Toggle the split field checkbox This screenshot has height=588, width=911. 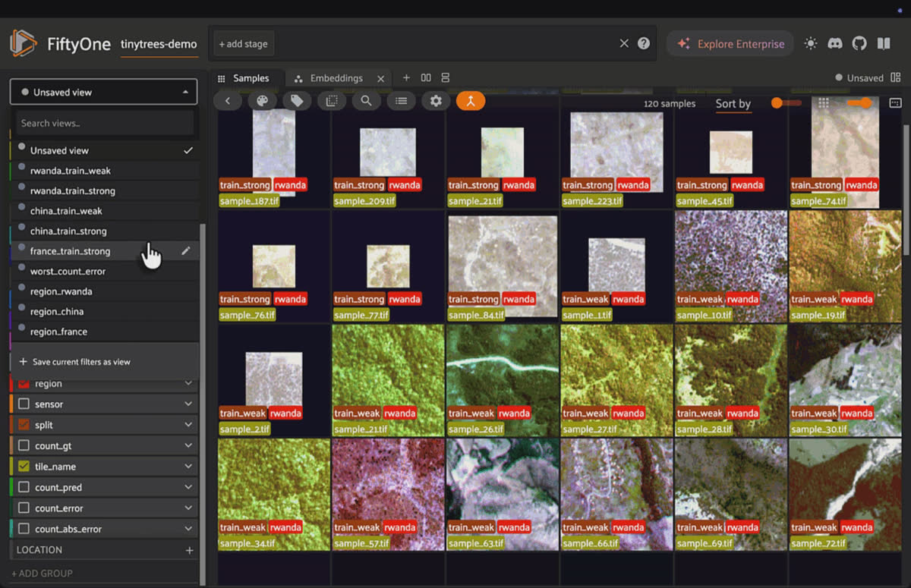[x=24, y=425]
